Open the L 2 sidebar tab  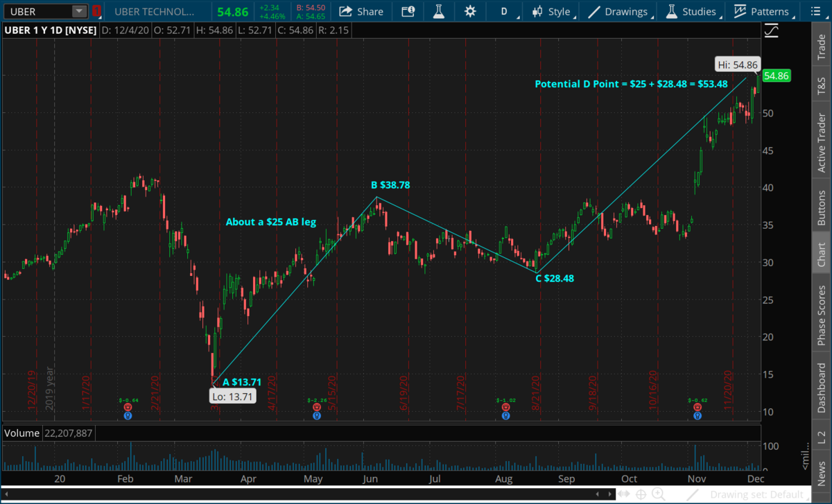tap(822, 437)
